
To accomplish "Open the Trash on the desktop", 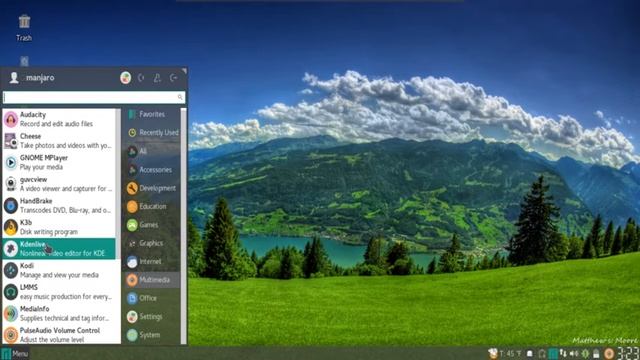I will coord(24,28).
